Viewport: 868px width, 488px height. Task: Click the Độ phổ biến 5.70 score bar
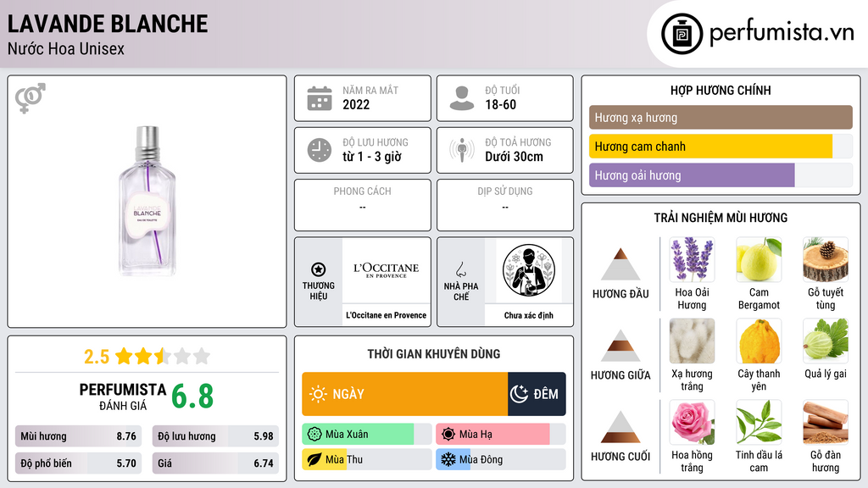click(x=79, y=463)
